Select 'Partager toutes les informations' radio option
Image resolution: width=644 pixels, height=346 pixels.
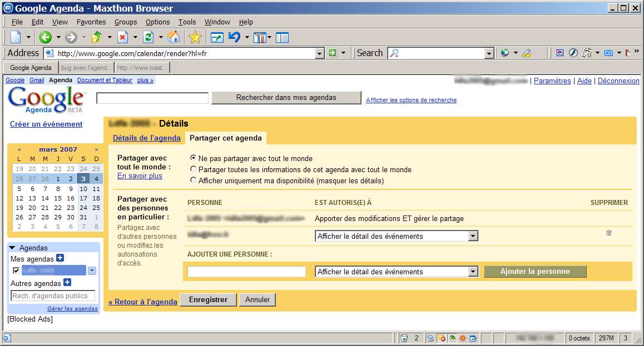pyautogui.click(x=193, y=169)
